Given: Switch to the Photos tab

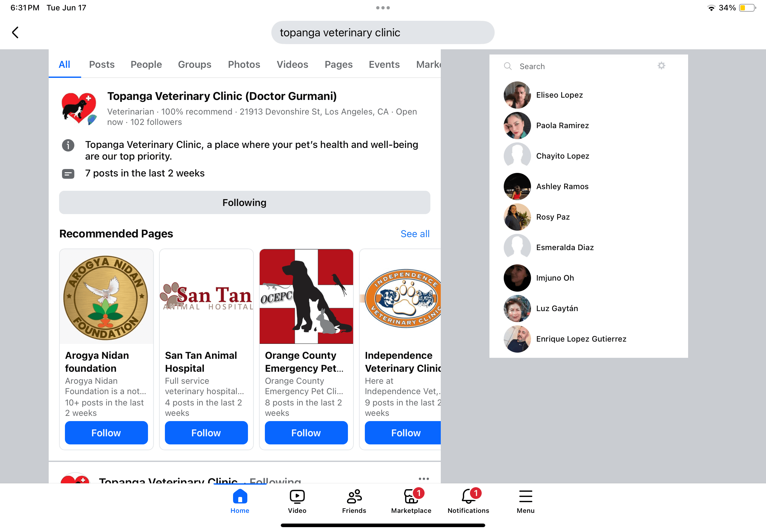Looking at the screenshot, I should point(244,64).
